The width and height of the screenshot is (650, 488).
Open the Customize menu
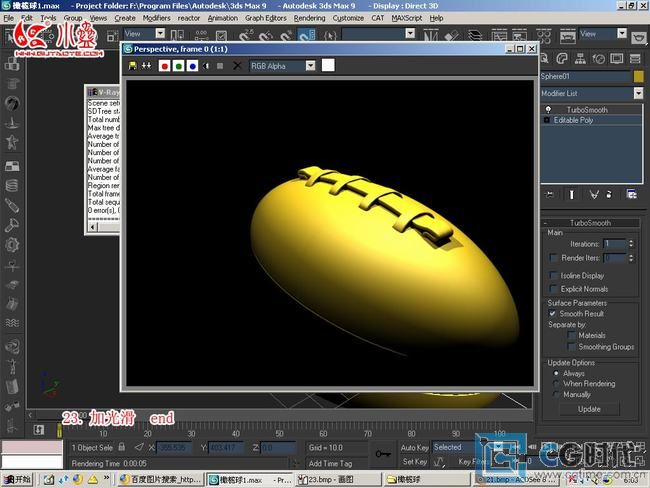click(x=348, y=18)
